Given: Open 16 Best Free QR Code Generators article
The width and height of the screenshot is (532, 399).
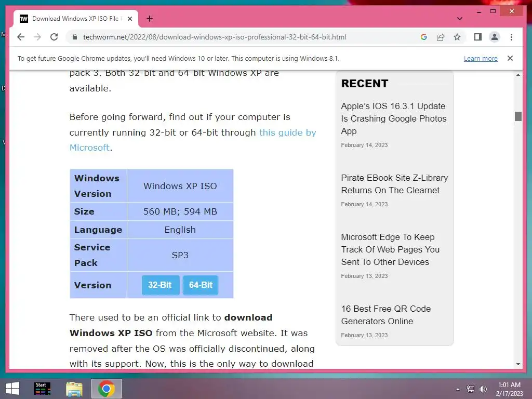Looking at the screenshot, I should click(x=386, y=315).
